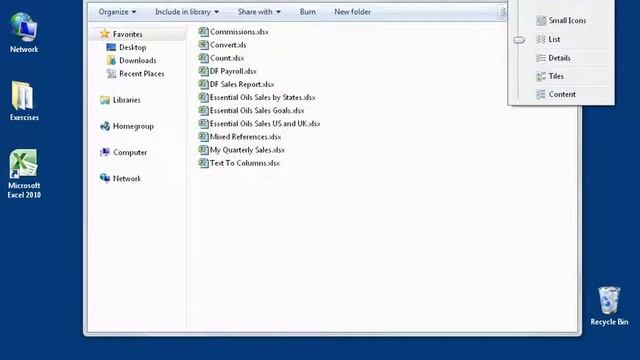The width and height of the screenshot is (640, 360).
Task: Select the Mixed References.xlsx file name
Action: (x=245, y=137)
